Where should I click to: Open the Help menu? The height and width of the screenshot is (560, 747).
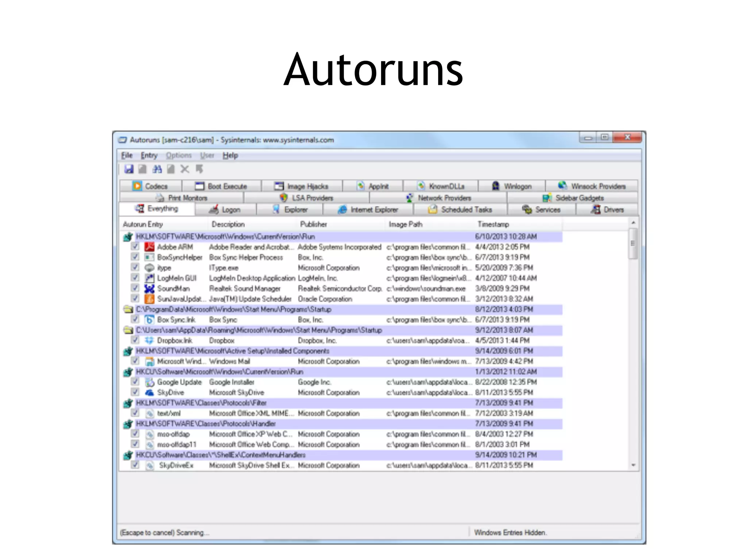tap(230, 155)
